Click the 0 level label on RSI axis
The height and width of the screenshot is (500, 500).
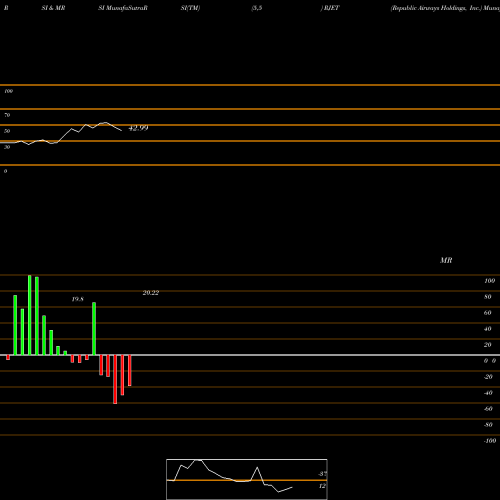(x=5, y=171)
